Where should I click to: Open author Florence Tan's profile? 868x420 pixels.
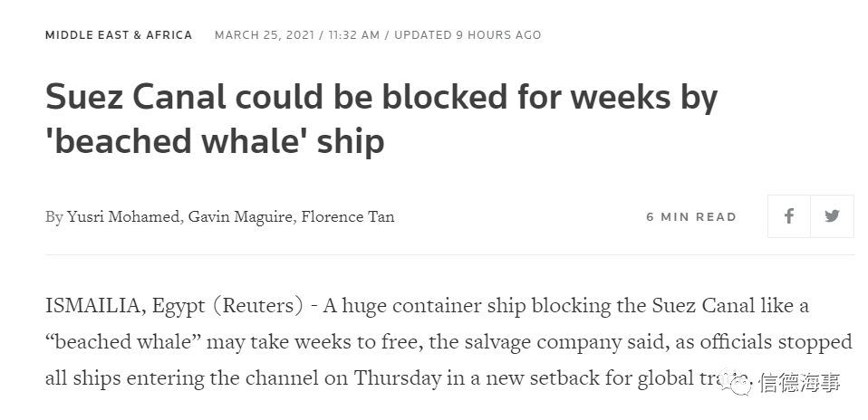[x=348, y=216]
